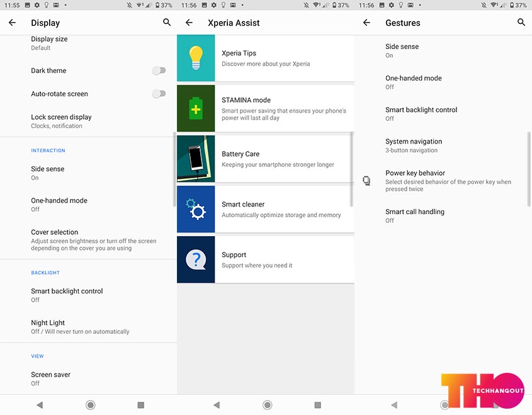Tap Android back button under Gestures screen

point(394,405)
